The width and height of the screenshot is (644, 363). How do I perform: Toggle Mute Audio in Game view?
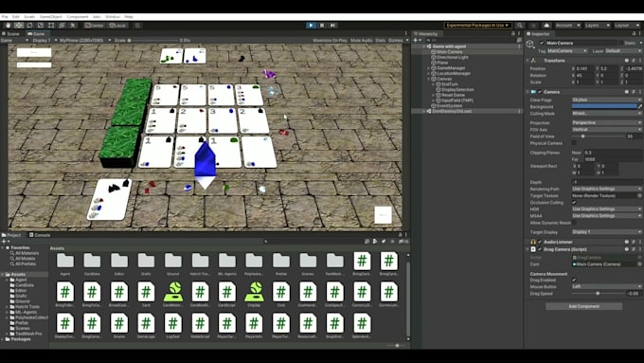coord(362,41)
